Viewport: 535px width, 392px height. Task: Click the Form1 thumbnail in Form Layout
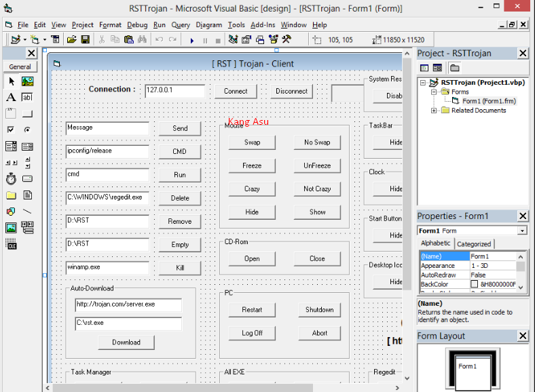pos(474,372)
